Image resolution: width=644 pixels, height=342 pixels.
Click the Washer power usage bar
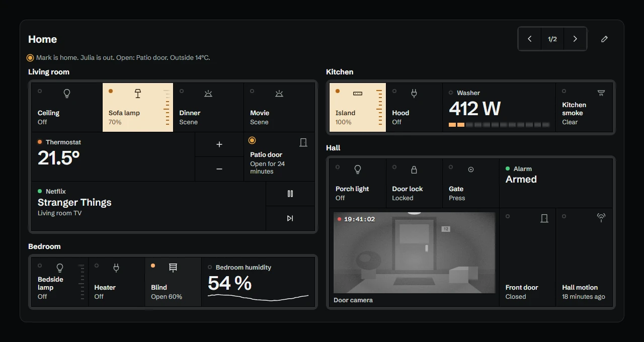click(x=499, y=125)
